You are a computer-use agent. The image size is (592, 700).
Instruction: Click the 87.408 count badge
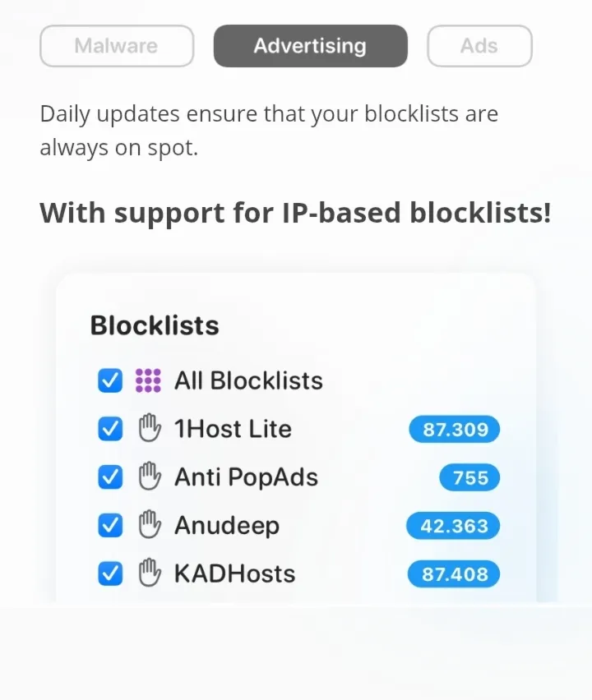tap(454, 573)
